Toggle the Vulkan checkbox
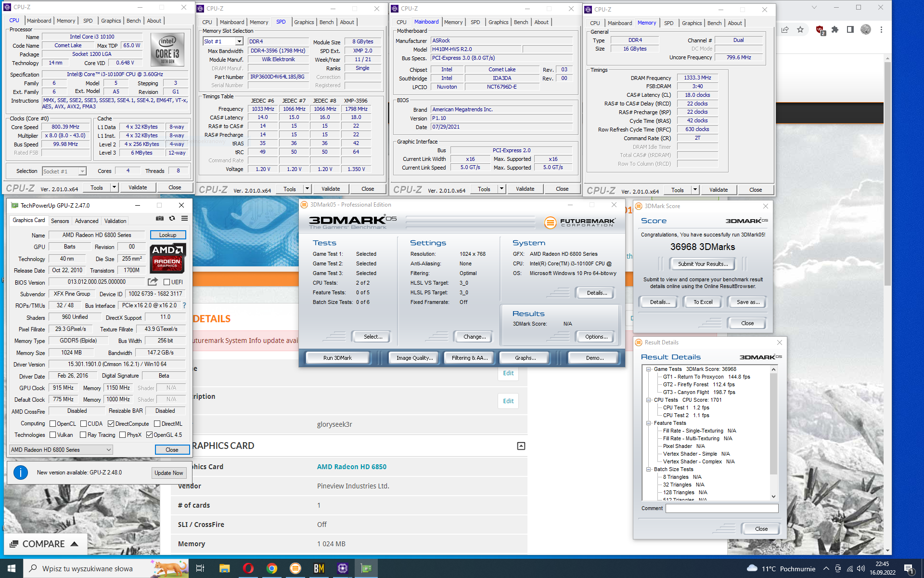924x578 pixels. pos(53,435)
